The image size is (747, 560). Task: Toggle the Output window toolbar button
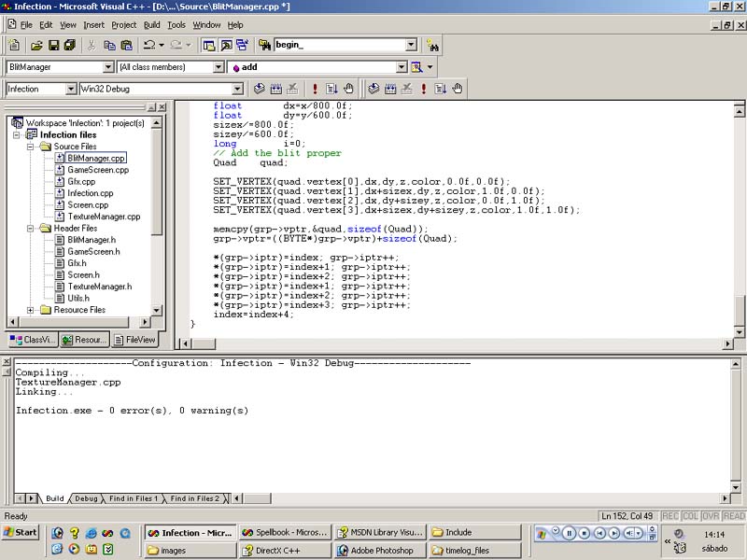(226, 45)
